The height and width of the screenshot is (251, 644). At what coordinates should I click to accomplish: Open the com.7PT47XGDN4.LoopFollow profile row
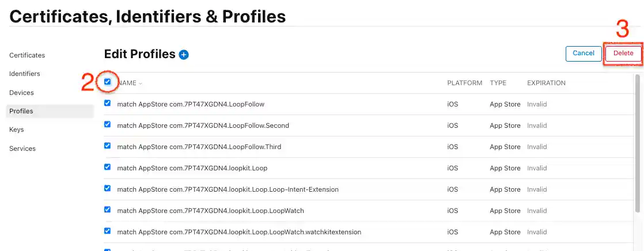coord(191,104)
